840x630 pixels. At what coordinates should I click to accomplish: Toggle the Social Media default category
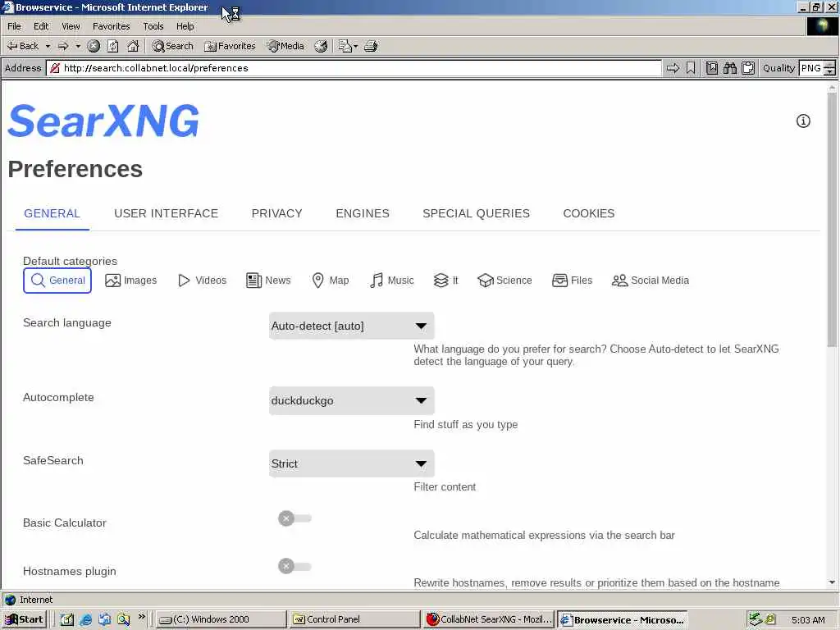[651, 281]
